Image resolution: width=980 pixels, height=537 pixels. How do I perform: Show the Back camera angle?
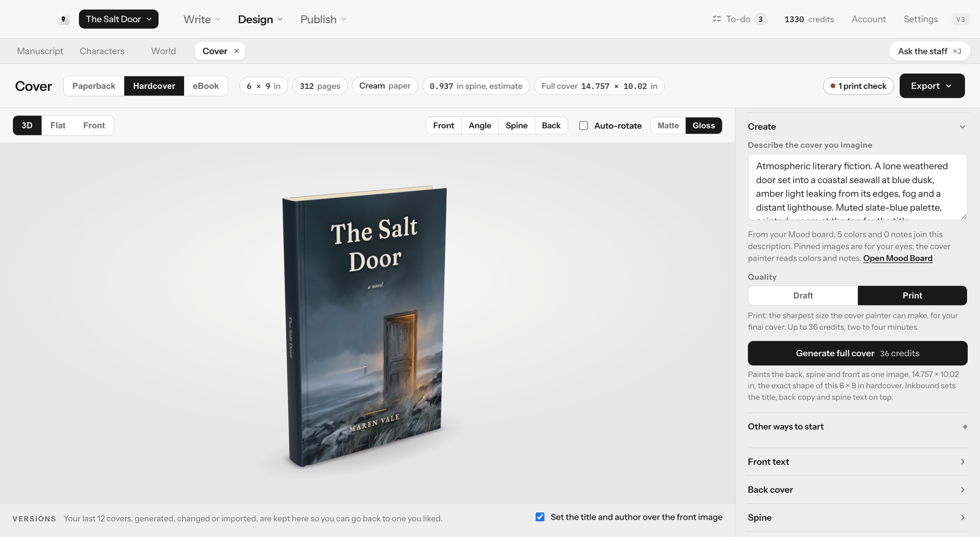coord(551,125)
